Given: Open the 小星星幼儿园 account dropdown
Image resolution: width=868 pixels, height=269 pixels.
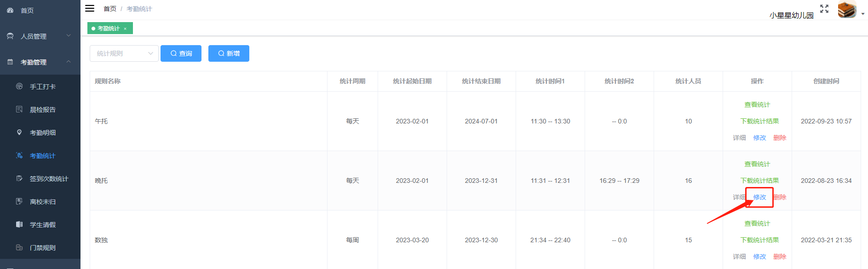Looking at the screenshot, I should [846, 10].
